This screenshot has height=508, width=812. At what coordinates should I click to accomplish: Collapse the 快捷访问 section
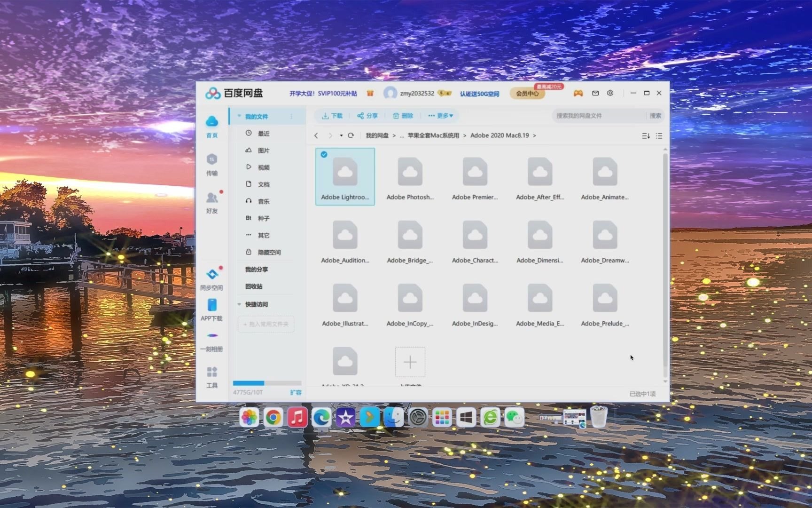point(239,304)
